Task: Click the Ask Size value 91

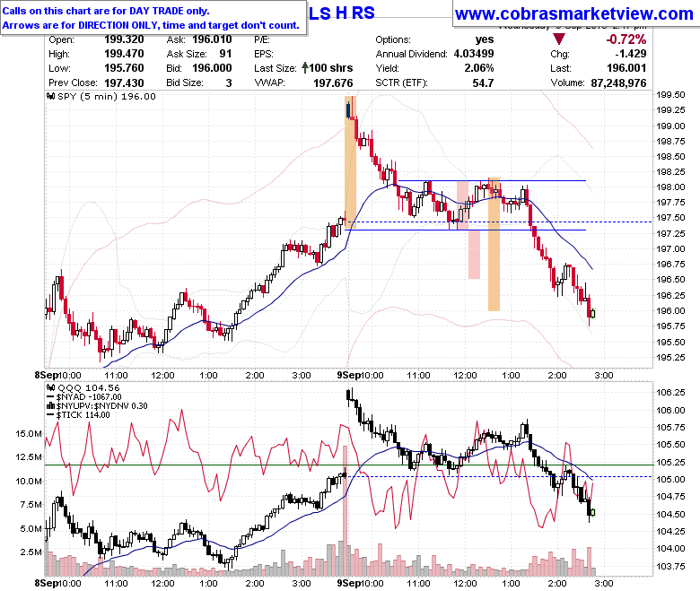Action: pyautogui.click(x=225, y=54)
